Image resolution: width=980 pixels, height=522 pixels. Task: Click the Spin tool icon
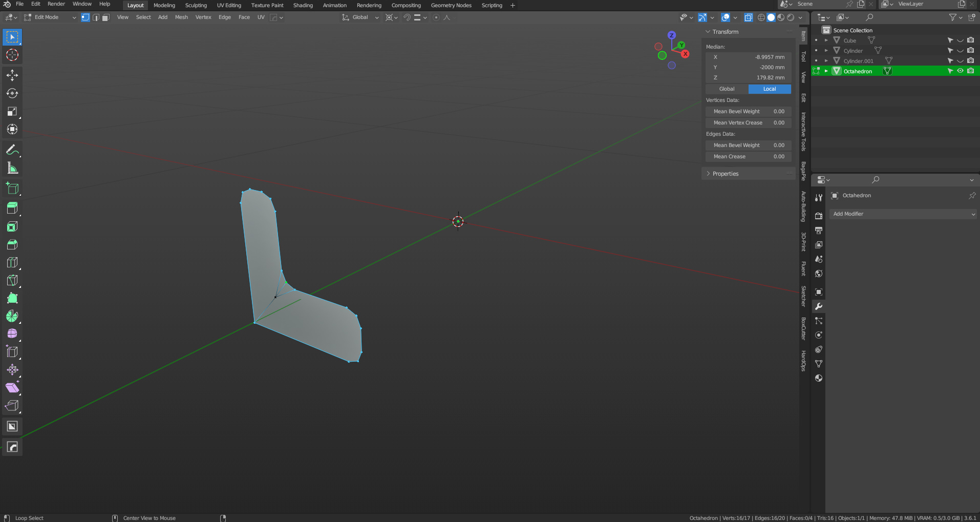[x=12, y=316]
